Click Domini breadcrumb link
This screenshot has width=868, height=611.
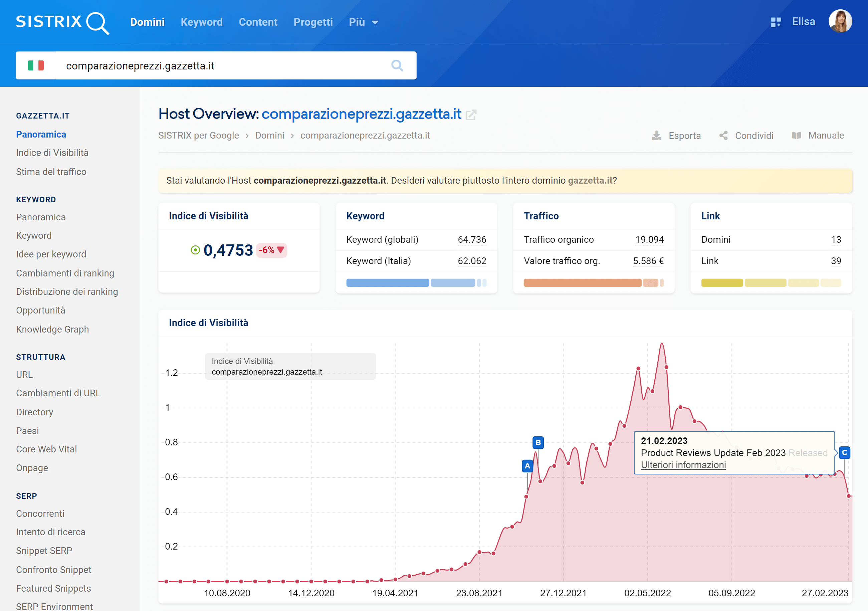[x=269, y=136]
